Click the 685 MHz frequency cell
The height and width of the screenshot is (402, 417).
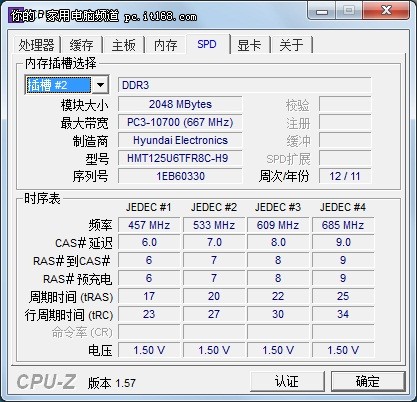[x=343, y=225]
